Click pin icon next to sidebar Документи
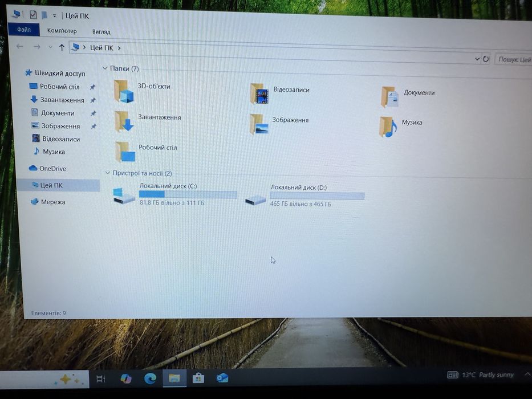Image resolution: width=532 pixels, height=399 pixels. [x=93, y=113]
